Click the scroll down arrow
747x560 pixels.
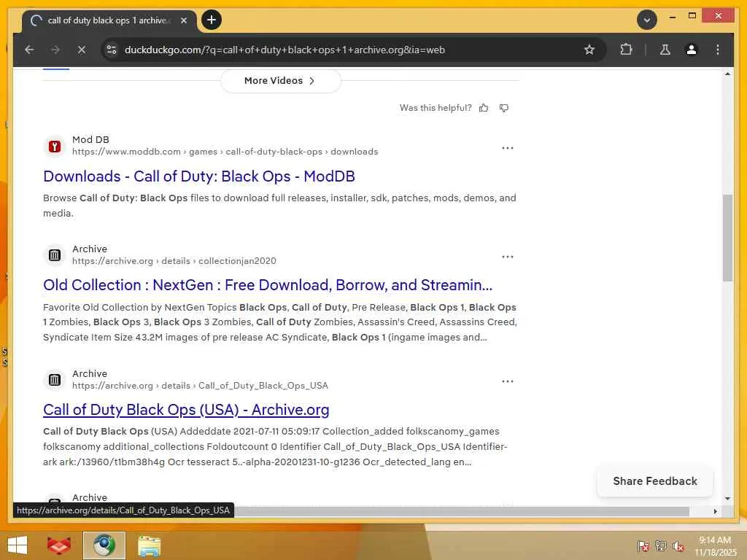727,499
